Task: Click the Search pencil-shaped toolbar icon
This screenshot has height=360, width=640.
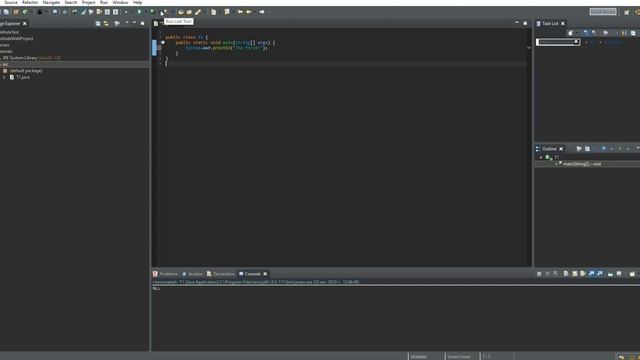Action: point(198,12)
